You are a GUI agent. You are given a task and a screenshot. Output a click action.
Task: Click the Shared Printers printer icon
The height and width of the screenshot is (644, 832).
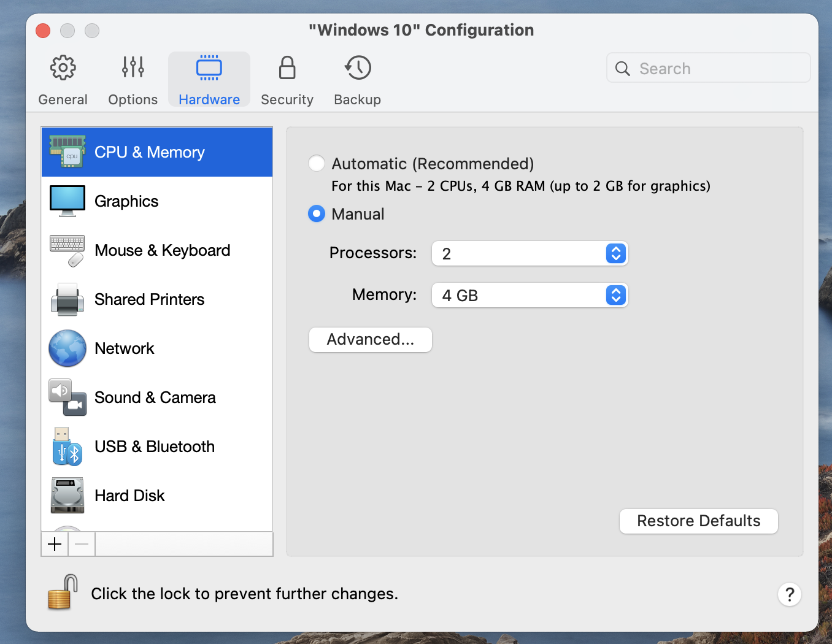(x=67, y=299)
